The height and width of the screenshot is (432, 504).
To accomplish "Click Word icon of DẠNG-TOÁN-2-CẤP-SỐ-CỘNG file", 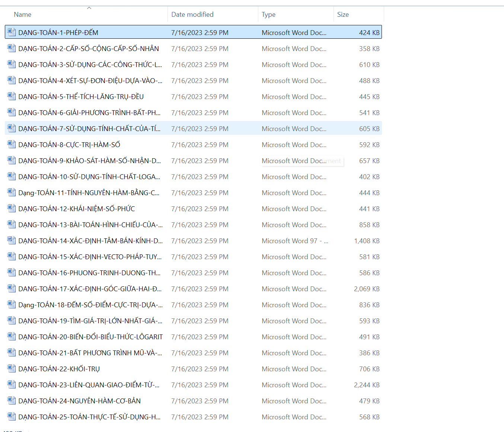I will 12,48.
